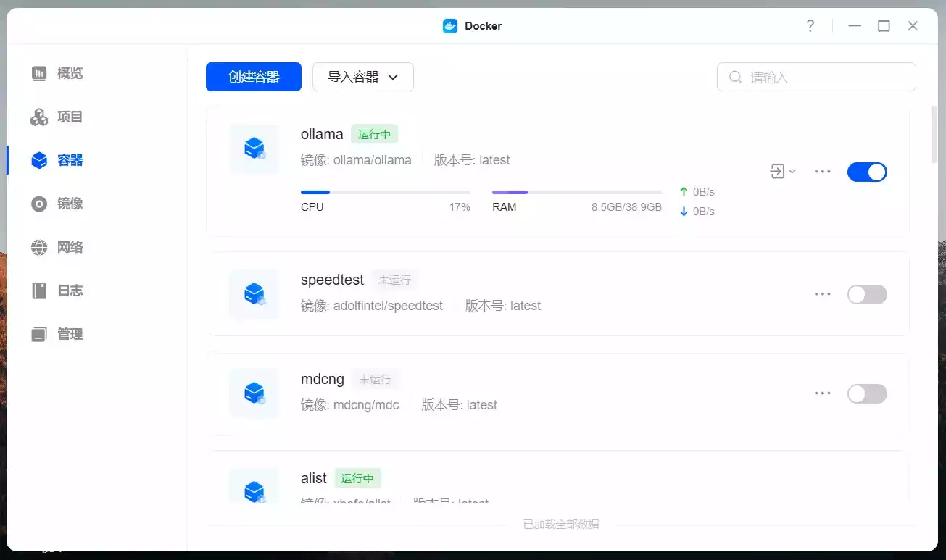Click the vertical scrollbar of container list
The height and width of the screenshot is (560, 946).
pyautogui.click(x=934, y=135)
